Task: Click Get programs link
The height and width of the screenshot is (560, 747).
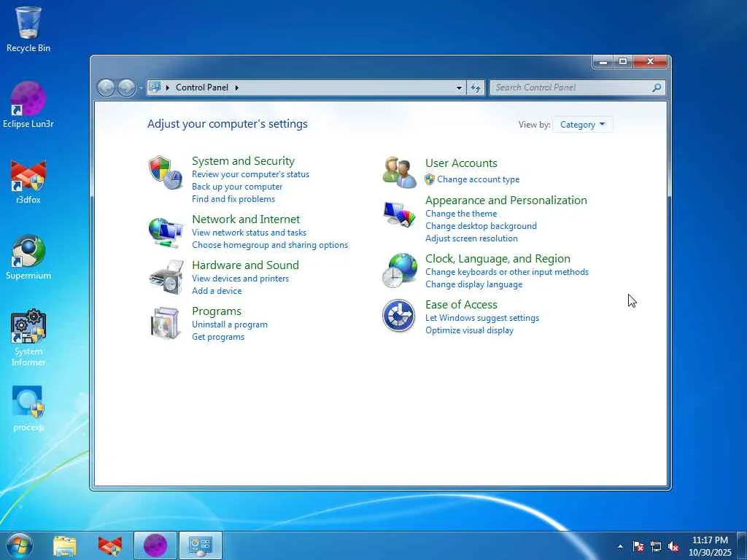Action: (x=218, y=337)
